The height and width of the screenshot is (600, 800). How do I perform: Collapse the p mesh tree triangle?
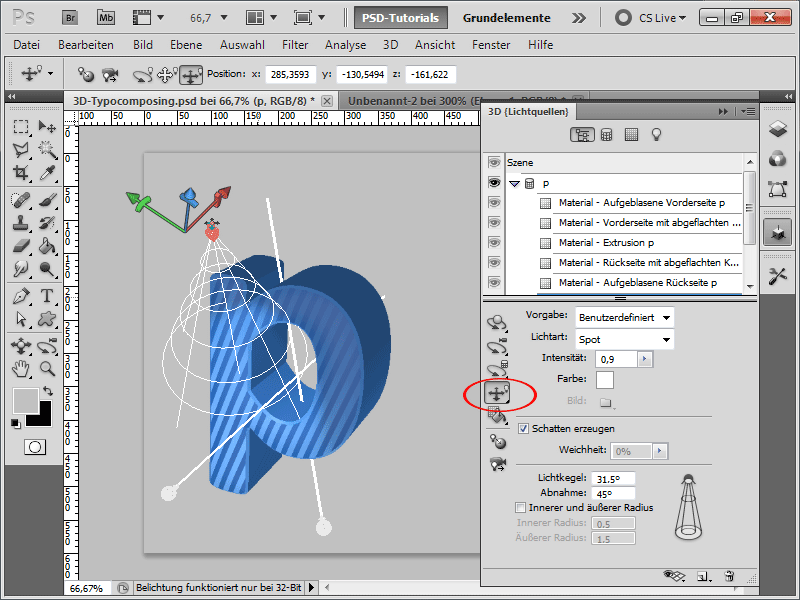(x=514, y=184)
